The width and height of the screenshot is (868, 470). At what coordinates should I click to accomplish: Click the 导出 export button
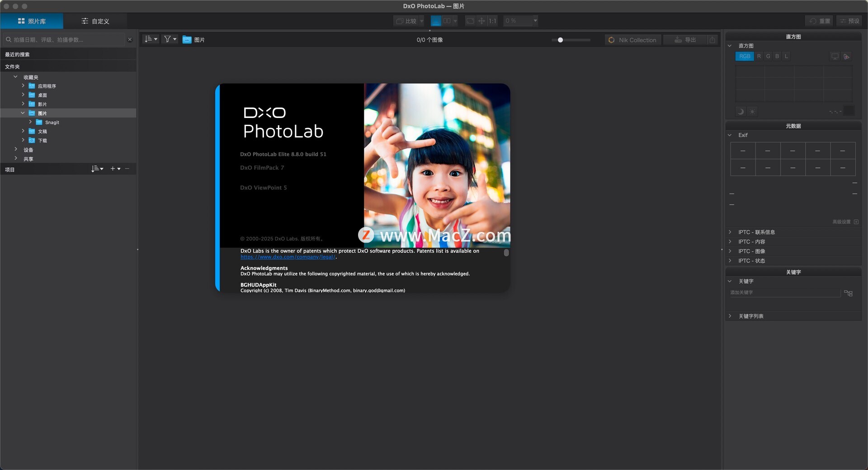[x=685, y=40]
